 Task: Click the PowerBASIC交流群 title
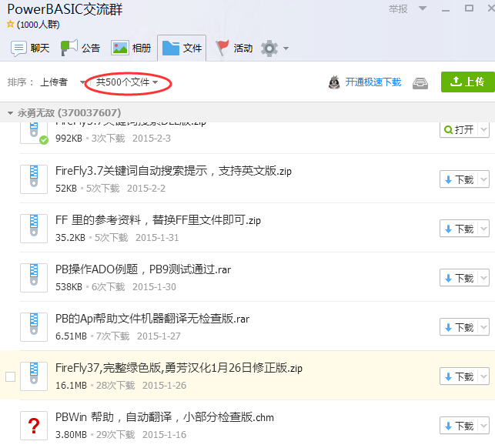(65, 9)
